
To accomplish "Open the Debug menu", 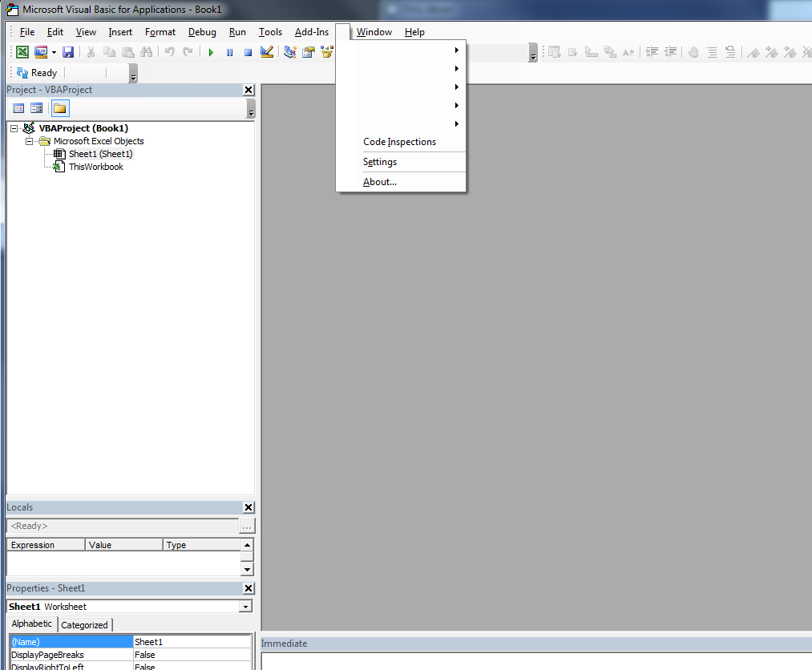I will coord(202,32).
